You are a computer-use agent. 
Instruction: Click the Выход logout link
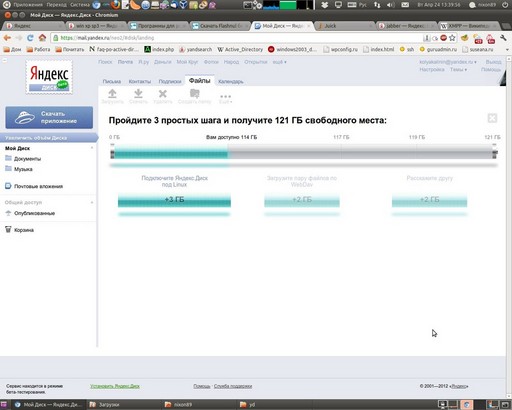coord(493,62)
